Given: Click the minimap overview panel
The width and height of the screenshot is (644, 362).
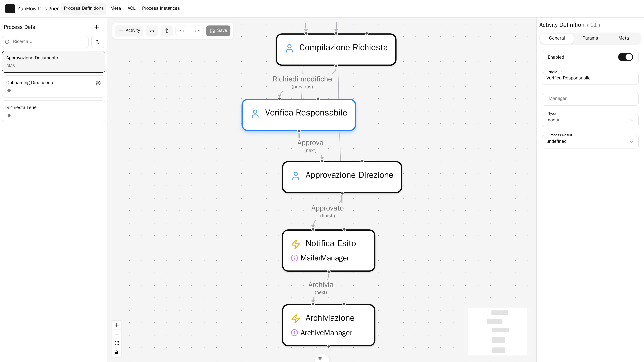Looking at the screenshot, I should pos(497,331).
